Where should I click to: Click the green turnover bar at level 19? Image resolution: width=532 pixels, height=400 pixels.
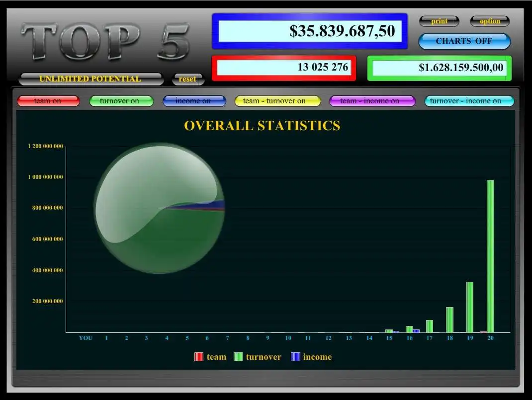[470, 307]
